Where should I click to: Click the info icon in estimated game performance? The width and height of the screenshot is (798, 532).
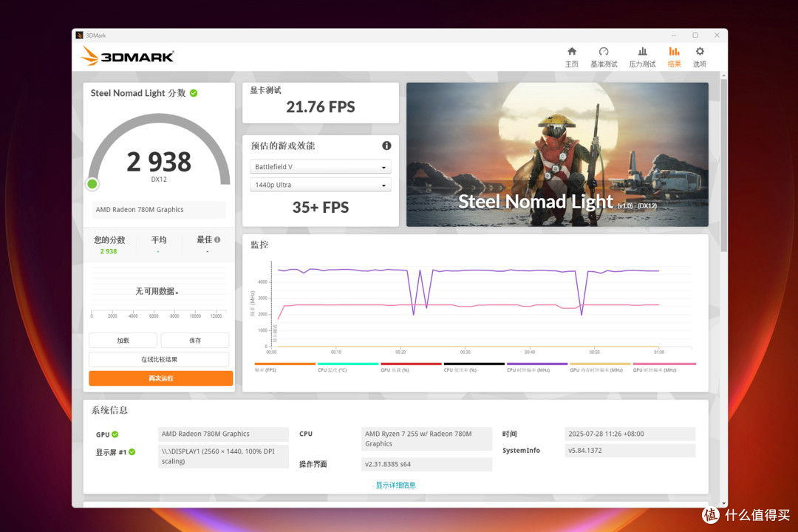pyautogui.click(x=386, y=146)
